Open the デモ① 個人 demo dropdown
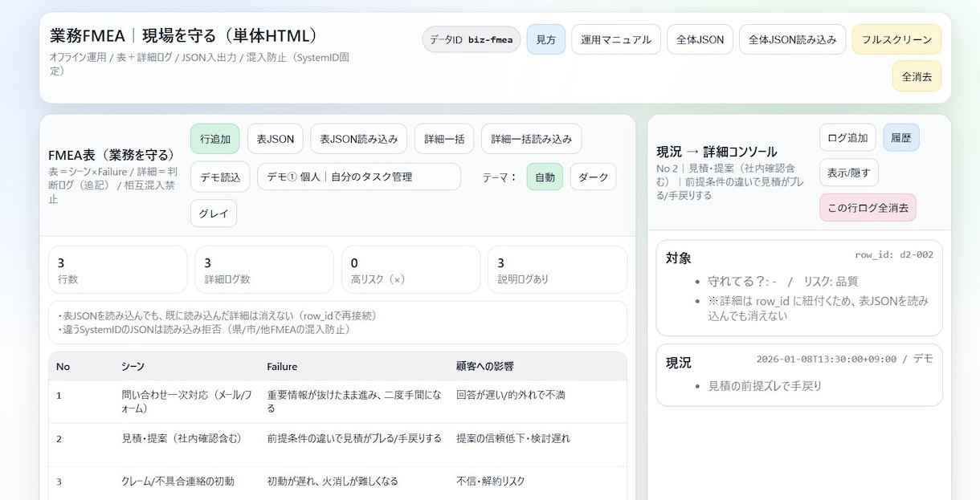The height and width of the screenshot is (500, 980). tap(359, 177)
